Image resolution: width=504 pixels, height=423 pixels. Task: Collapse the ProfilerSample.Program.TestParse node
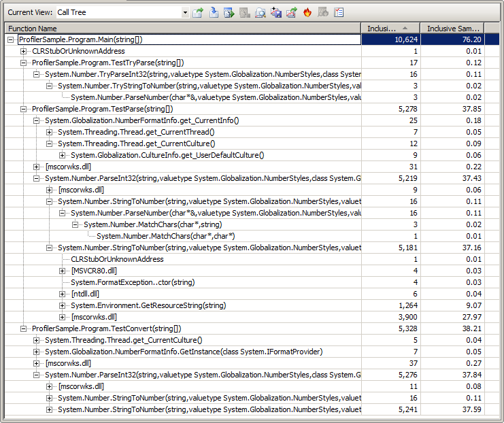coord(23,109)
